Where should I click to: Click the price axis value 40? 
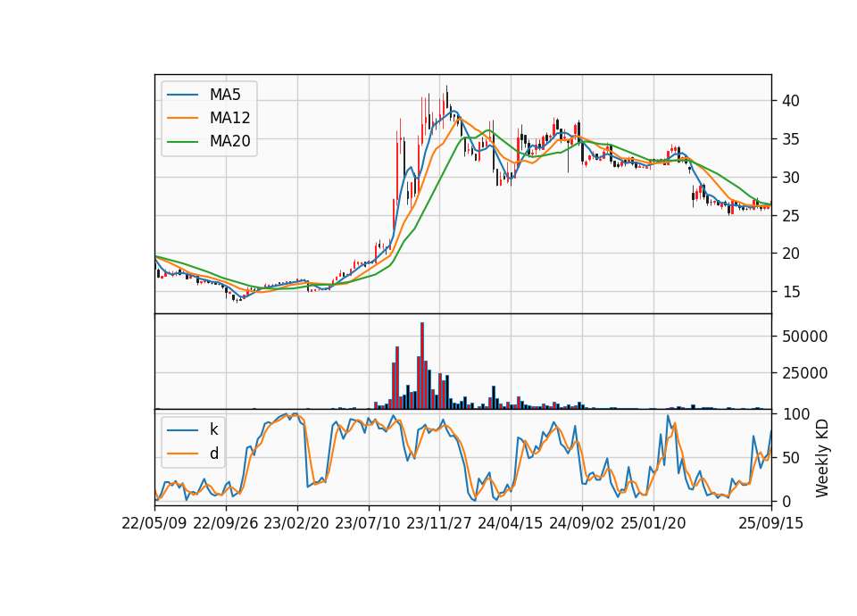point(790,101)
